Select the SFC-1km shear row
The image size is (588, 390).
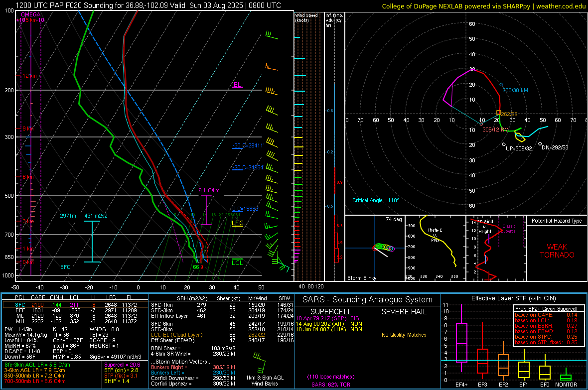point(222,305)
